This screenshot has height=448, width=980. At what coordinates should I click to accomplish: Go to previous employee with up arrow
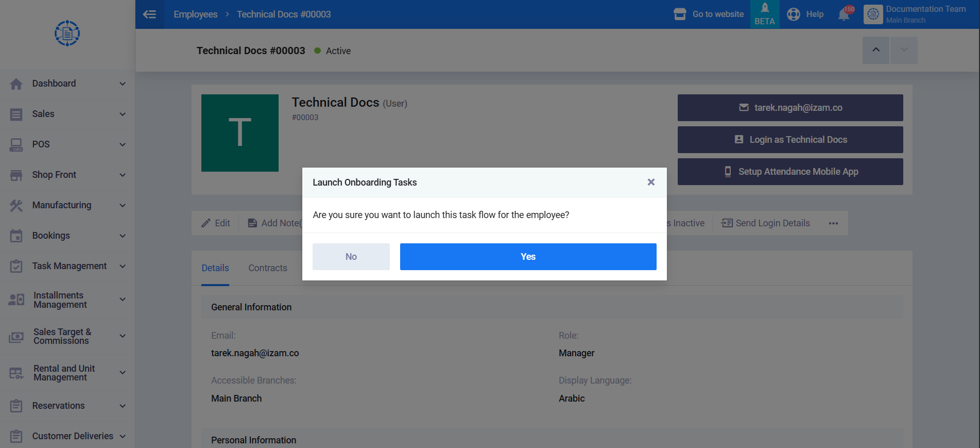[876, 50]
